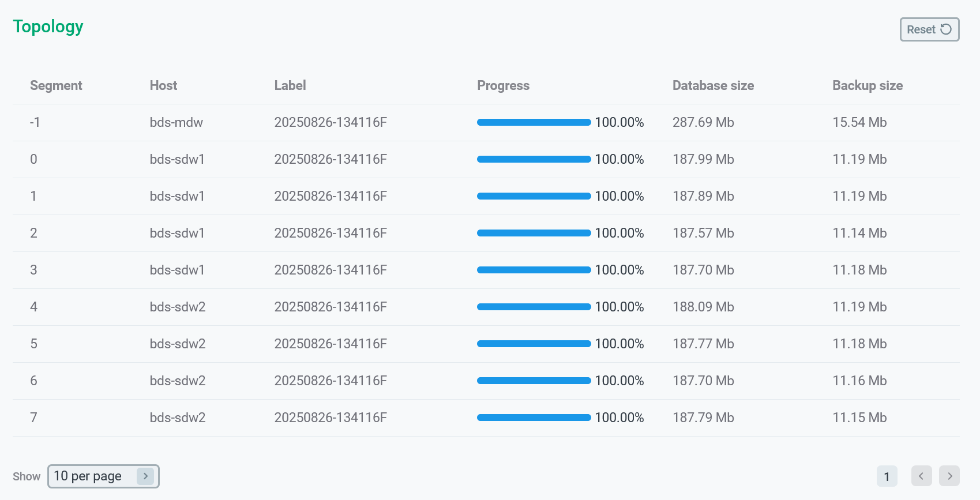Click the progress bar in segment 7 row

[534, 418]
